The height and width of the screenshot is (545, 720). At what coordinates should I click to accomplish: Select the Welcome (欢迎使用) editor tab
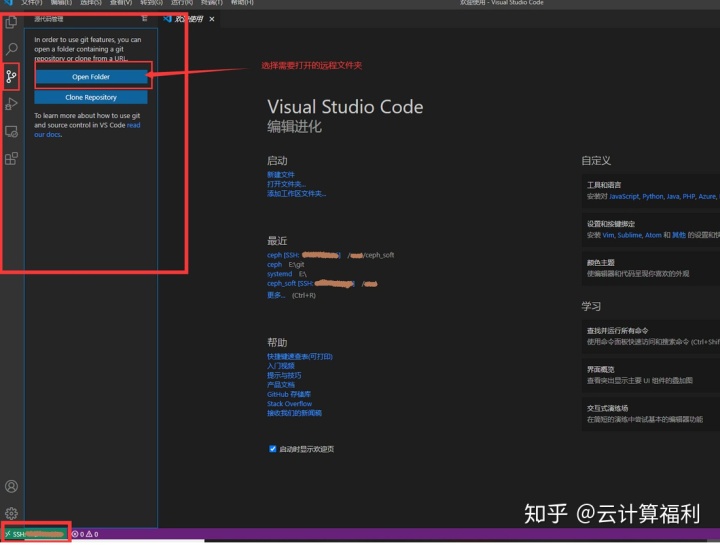click(x=189, y=19)
